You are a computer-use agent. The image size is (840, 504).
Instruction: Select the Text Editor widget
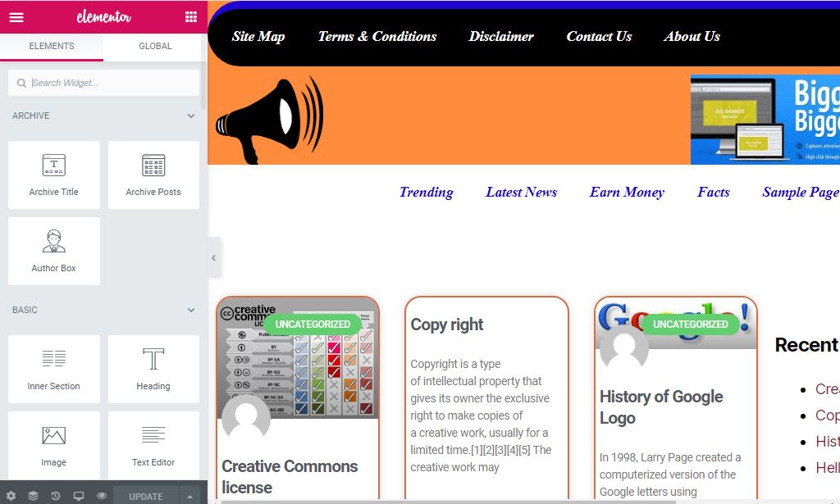(x=153, y=445)
